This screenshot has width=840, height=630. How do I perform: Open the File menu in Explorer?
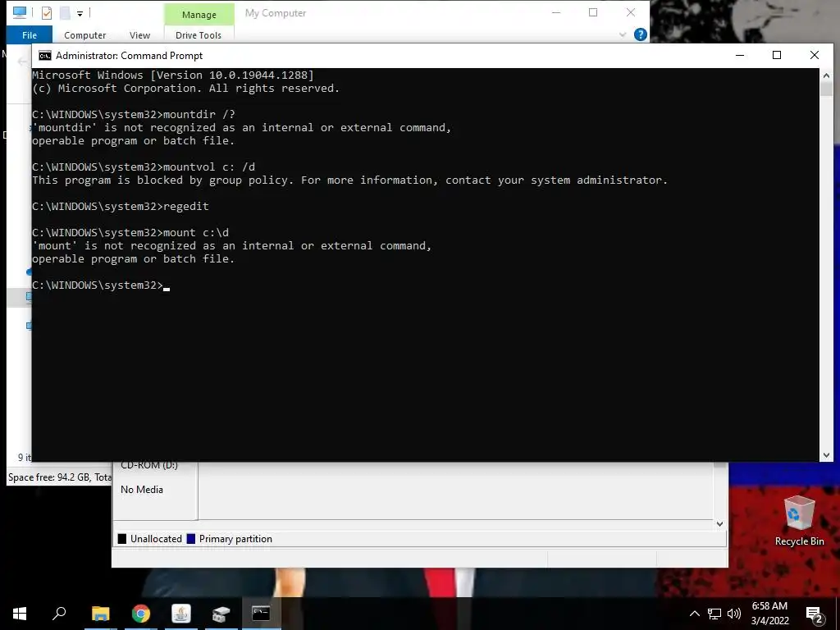(x=30, y=34)
